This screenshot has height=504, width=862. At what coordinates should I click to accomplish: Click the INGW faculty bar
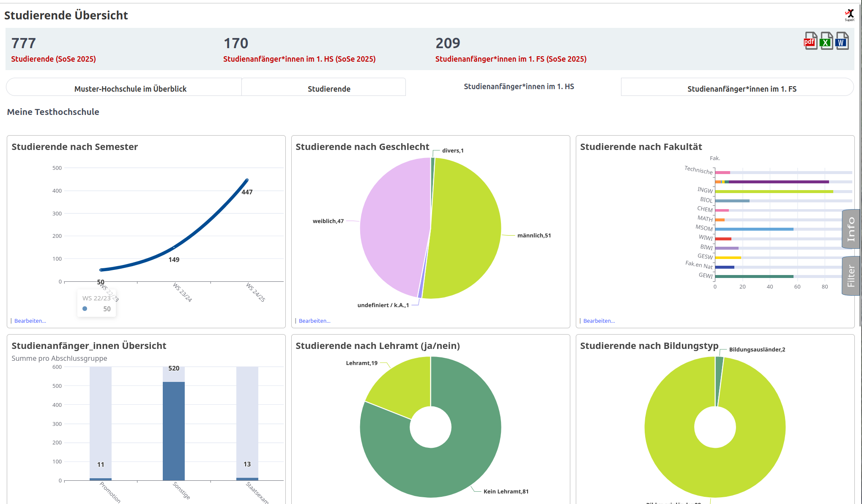(774, 191)
